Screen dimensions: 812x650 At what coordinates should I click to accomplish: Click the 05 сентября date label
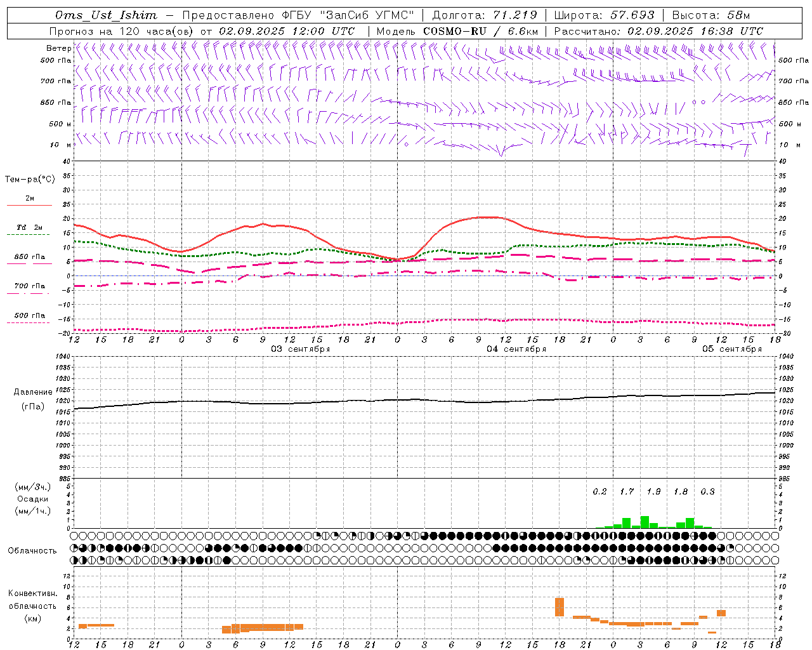732,349
